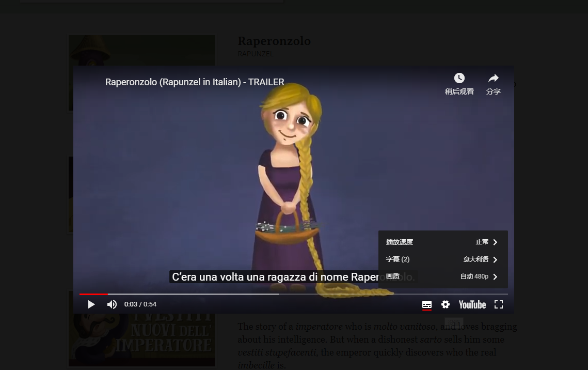Screen dimensions: 588x370
Task: Expand the chevron next to 自动 480p
Action: 495,276
